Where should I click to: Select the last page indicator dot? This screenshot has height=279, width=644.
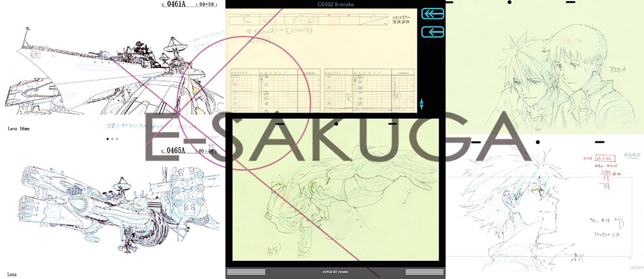click(x=118, y=138)
